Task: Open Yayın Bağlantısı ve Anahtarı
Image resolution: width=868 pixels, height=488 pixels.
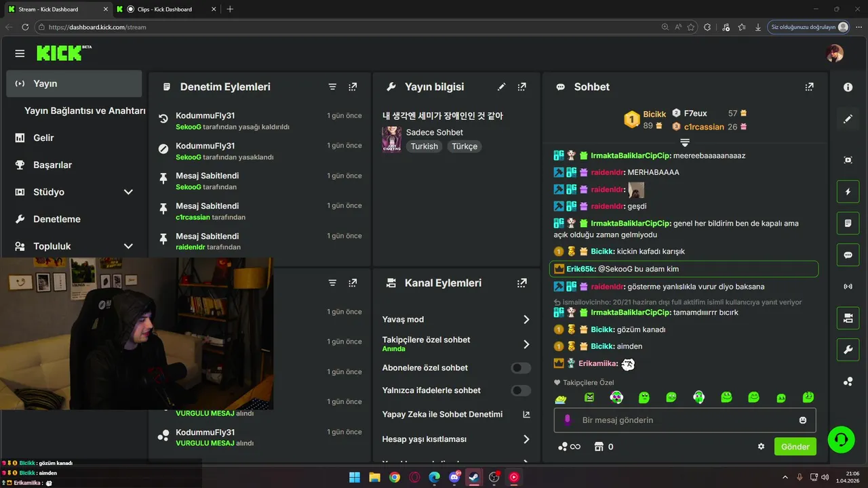Action: [85, 110]
